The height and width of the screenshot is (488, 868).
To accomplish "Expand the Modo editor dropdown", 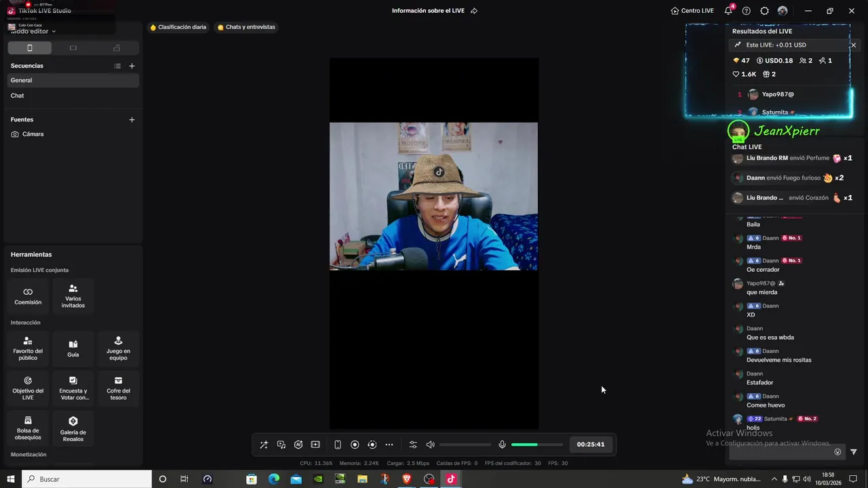I will point(33,31).
